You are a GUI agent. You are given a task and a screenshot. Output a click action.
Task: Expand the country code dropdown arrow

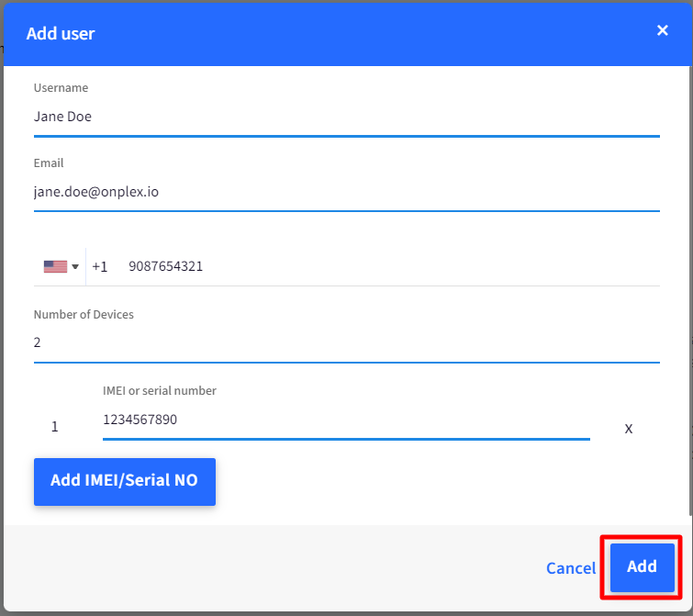click(x=75, y=267)
